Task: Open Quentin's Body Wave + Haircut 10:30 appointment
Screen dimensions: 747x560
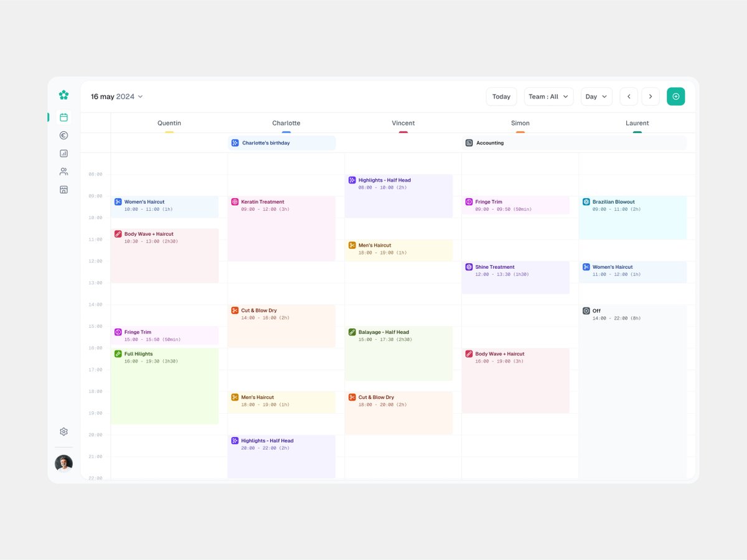Action: tap(165, 256)
